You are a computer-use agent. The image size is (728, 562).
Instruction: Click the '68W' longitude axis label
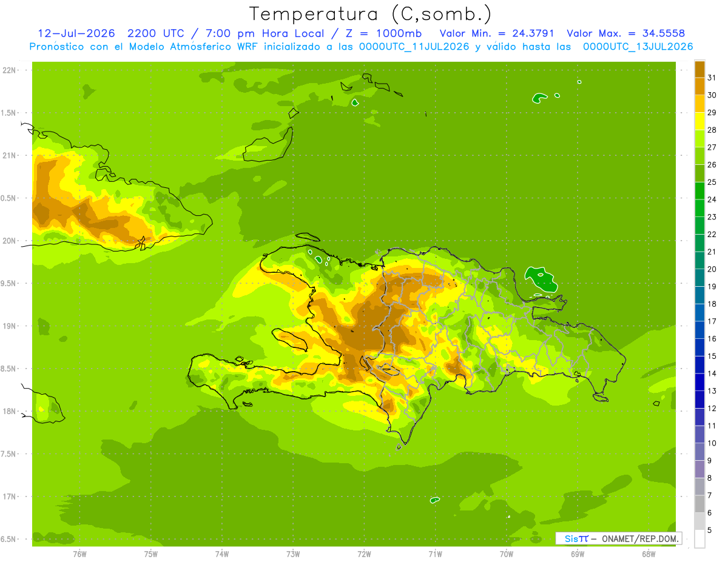(649, 554)
